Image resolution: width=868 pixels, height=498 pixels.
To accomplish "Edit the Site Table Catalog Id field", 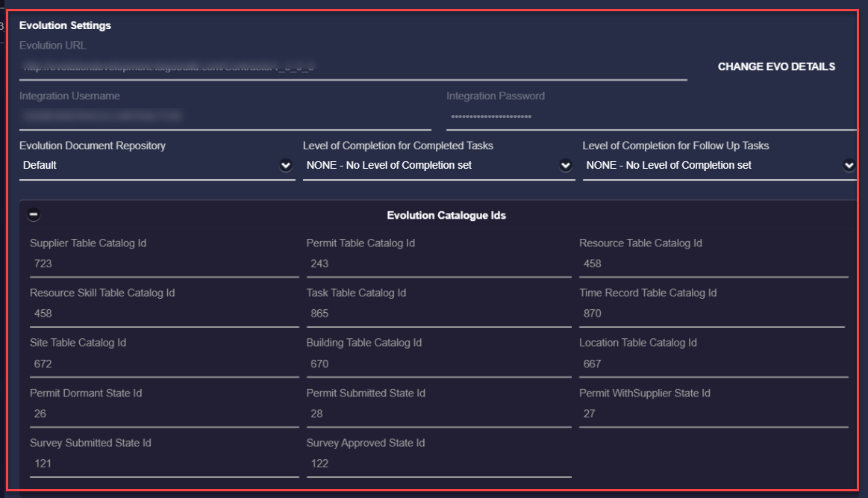I will point(163,364).
